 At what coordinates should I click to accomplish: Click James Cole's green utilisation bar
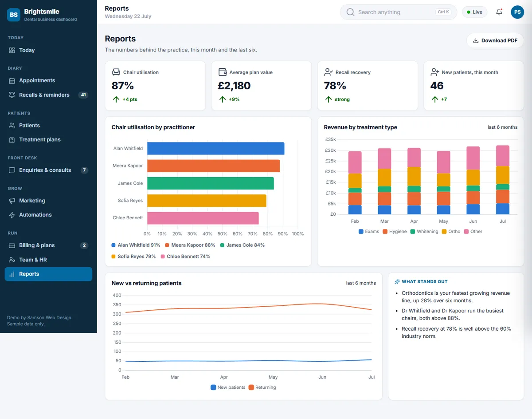point(210,183)
